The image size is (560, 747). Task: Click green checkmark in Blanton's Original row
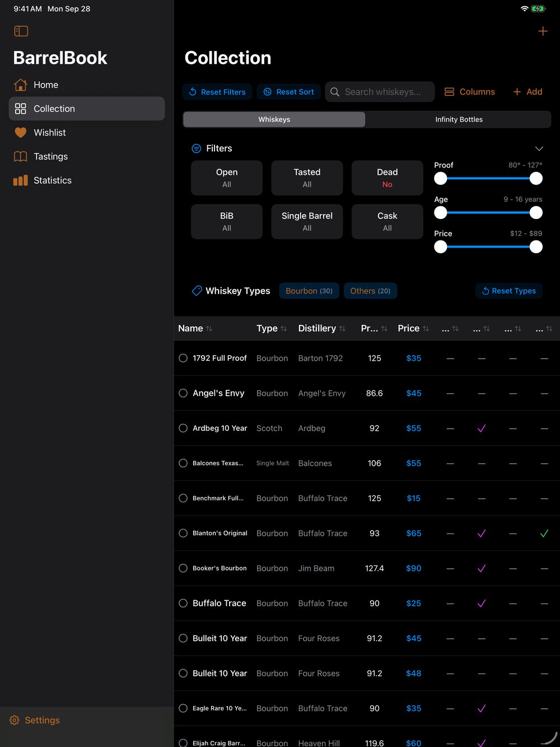point(544,533)
